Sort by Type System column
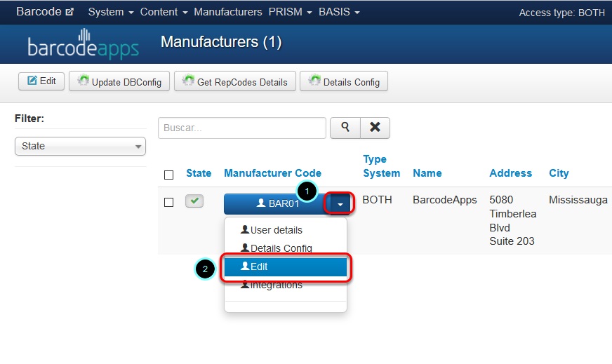Viewport: 612px width, 364px height. pos(381,166)
